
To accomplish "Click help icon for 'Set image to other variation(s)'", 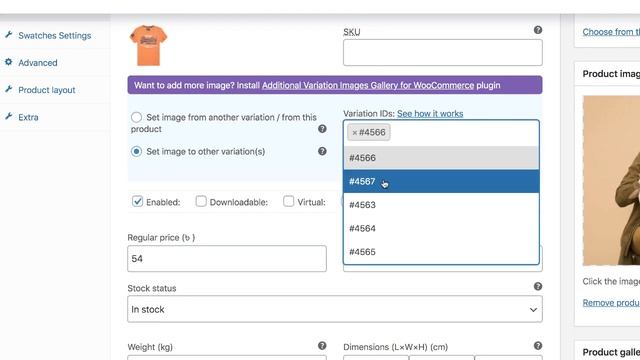I will point(322,151).
